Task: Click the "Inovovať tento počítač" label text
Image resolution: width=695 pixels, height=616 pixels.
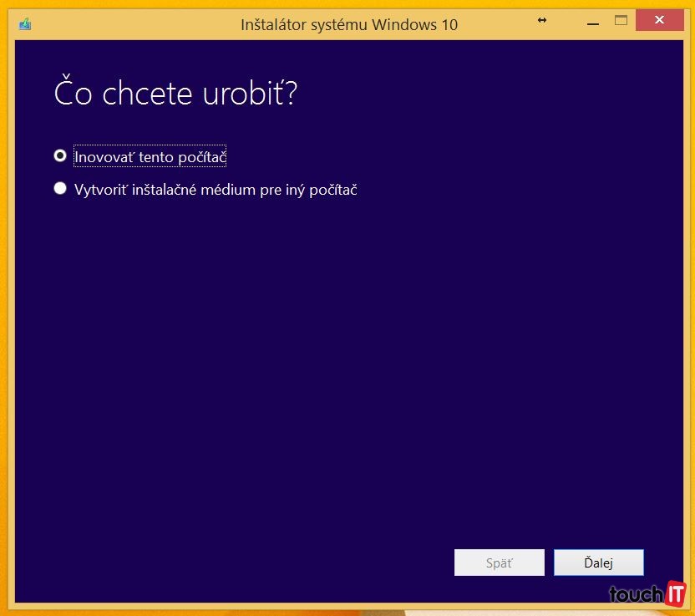Action: point(150,156)
